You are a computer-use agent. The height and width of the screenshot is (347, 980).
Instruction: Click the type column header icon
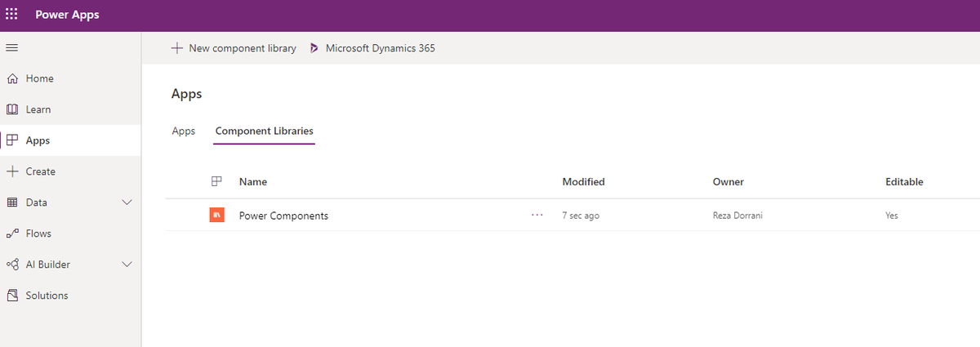point(216,181)
